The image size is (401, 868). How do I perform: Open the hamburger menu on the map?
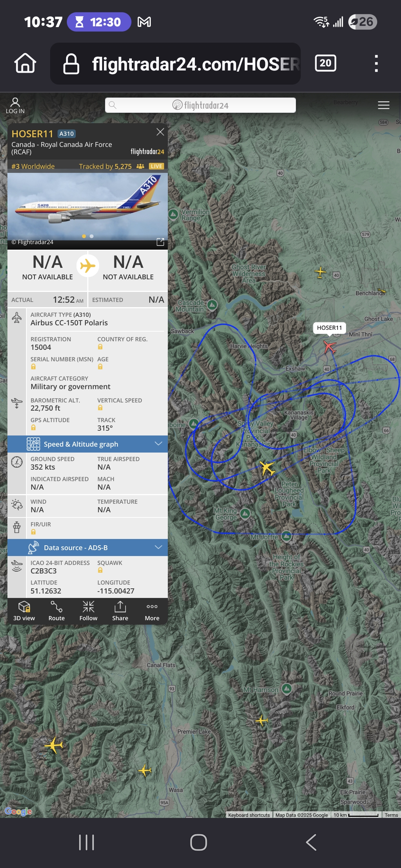point(384,105)
